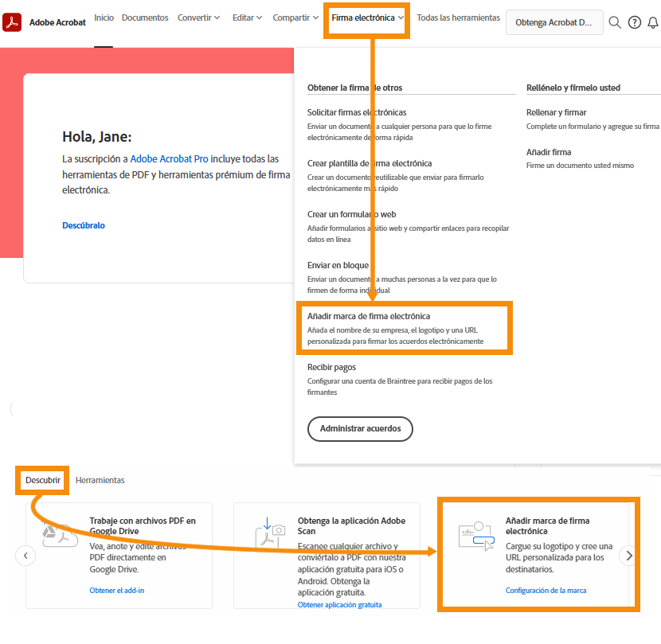This screenshot has height=644, width=661.
Task: Click the Hola, Jane: greeting heading
Action: click(x=97, y=137)
